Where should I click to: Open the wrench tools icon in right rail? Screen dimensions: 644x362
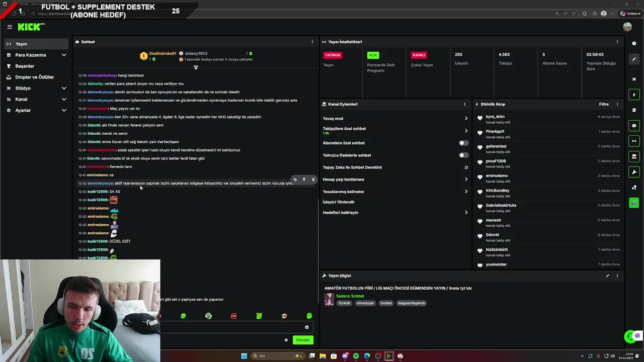tap(634, 172)
